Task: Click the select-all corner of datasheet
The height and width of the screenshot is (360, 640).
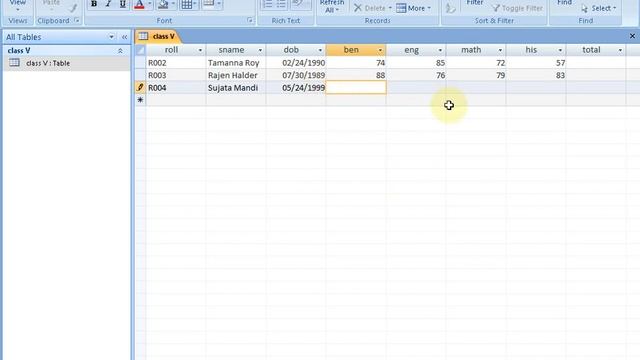Action: [x=140, y=50]
